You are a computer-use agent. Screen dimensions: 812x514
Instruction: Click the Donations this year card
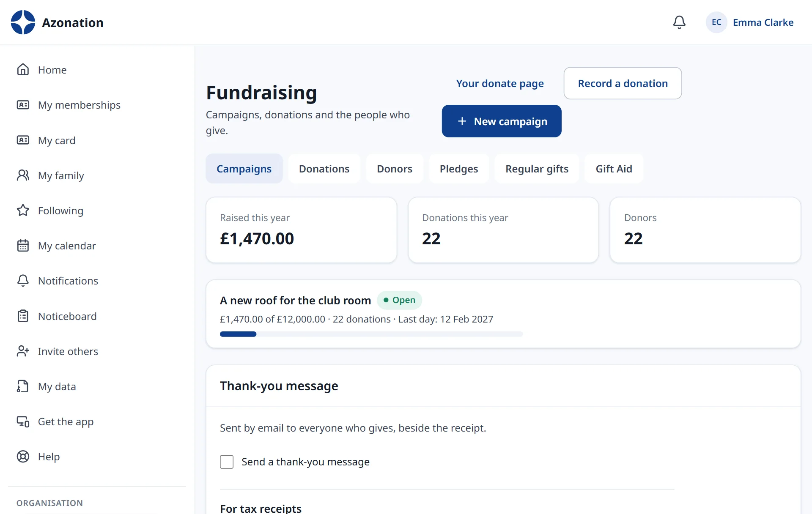(x=503, y=230)
